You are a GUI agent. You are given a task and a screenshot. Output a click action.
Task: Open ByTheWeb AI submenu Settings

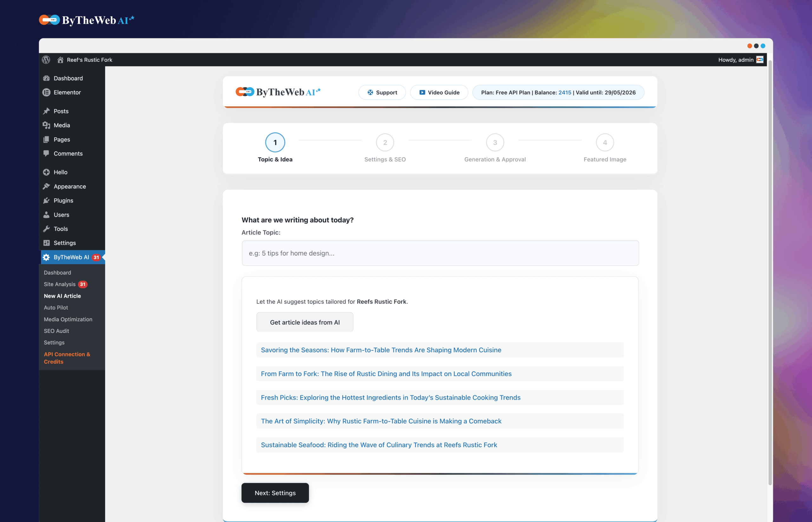pos(54,342)
